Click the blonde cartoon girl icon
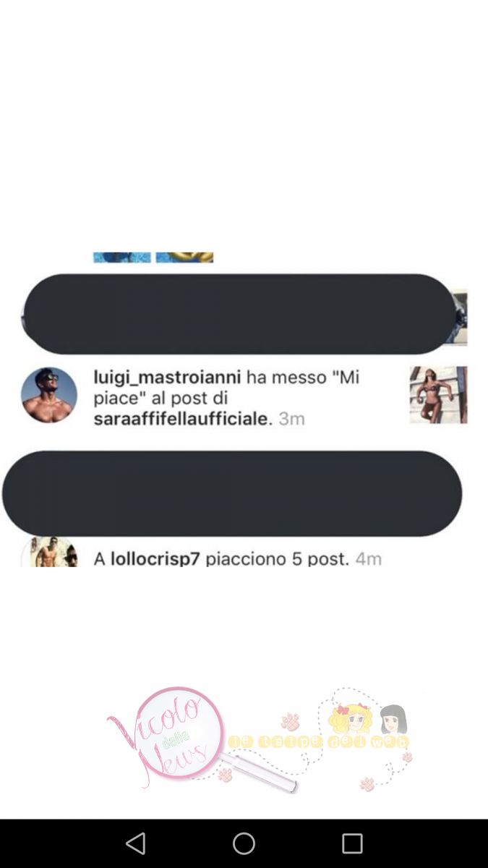The width and height of the screenshot is (488, 868). pyautogui.click(x=351, y=719)
